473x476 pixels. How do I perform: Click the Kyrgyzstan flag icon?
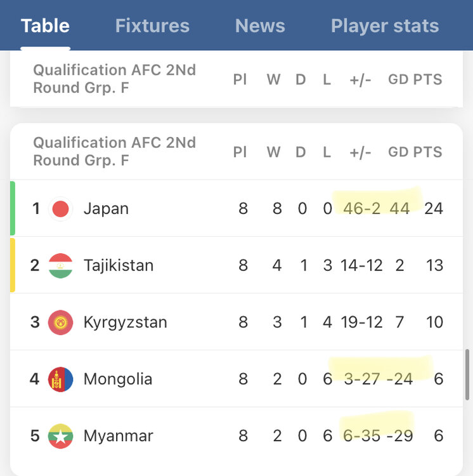61,322
